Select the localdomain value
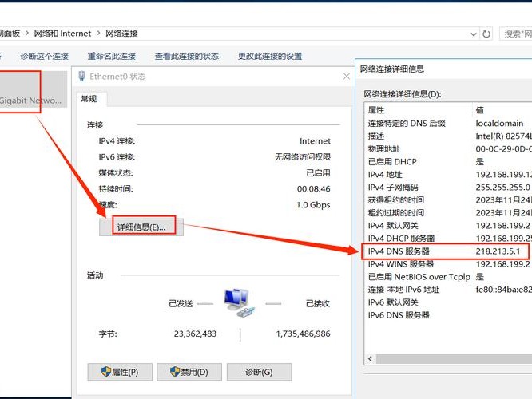This screenshot has width=532, height=399. click(x=499, y=124)
